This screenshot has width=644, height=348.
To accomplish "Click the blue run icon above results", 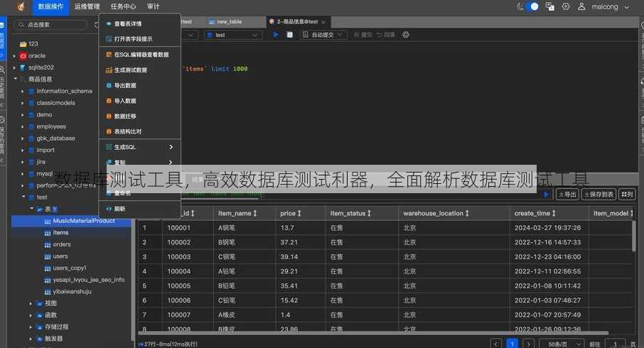I will (546, 195).
